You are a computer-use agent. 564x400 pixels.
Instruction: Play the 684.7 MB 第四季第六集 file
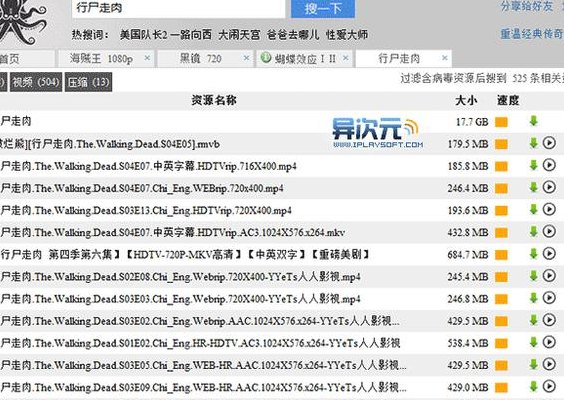coord(549,254)
